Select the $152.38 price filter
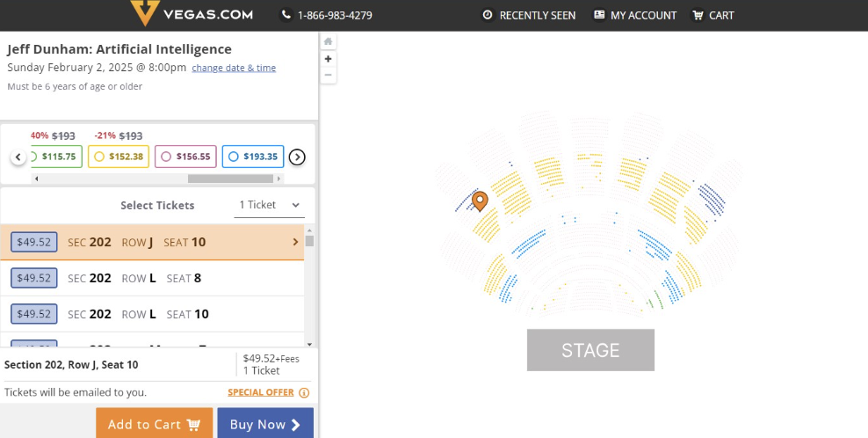The width and height of the screenshot is (868, 438). (119, 157)
